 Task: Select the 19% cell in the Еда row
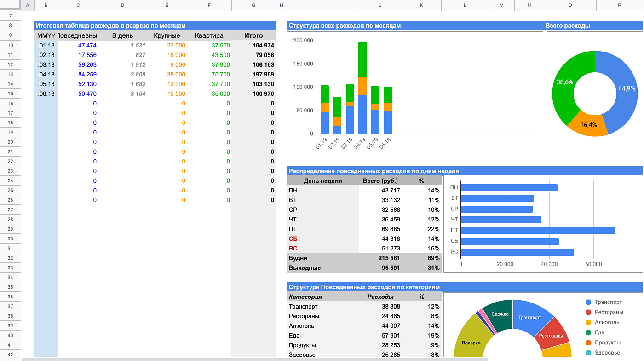coord(422,335)
